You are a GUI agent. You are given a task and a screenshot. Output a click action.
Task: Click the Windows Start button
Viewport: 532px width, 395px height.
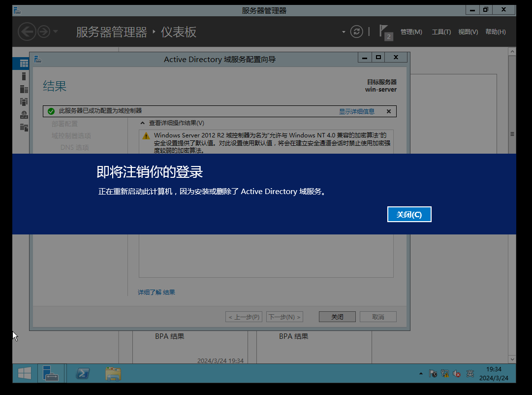click(25, 373)
